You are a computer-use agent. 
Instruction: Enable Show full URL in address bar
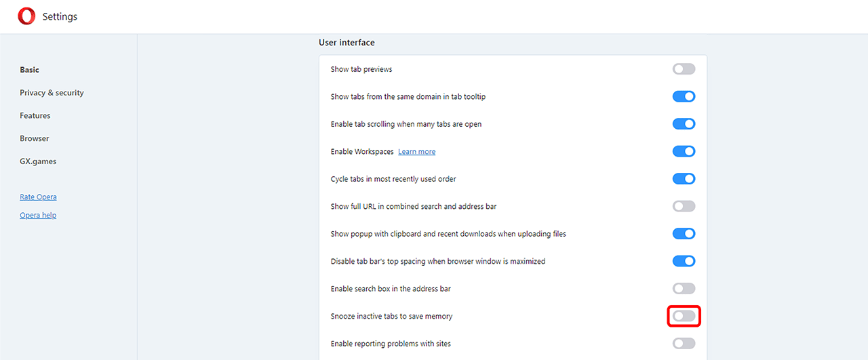(684, 206)
